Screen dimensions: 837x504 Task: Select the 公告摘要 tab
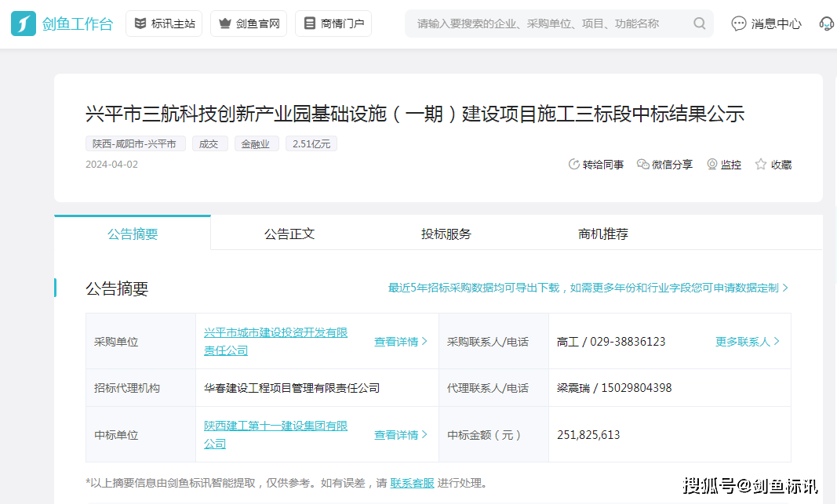(133, 234)
